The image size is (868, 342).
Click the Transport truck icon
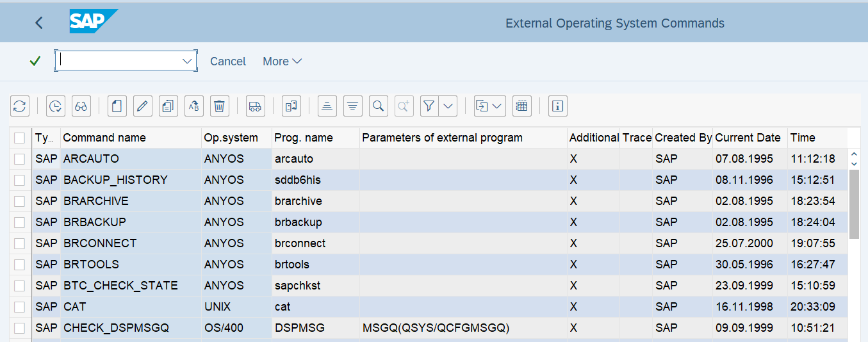click(x=255, y=106)
